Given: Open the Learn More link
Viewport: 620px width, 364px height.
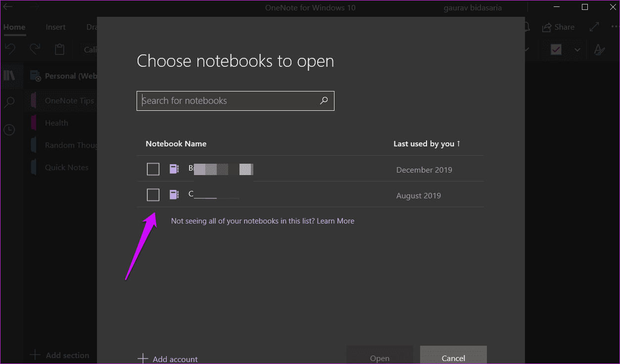Looking at the screenshot, I should [x=335, y=221].
